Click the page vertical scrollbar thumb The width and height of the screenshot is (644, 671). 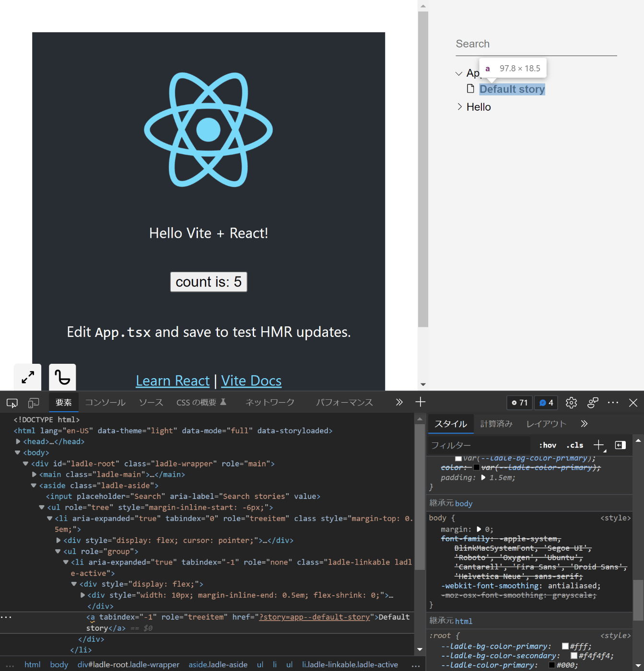(x=423, y=169)
